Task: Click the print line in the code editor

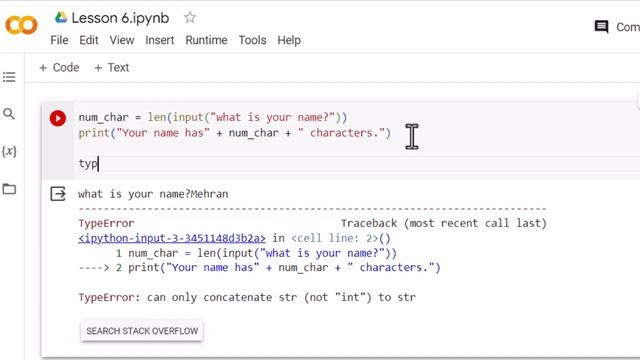Action: 234,133
